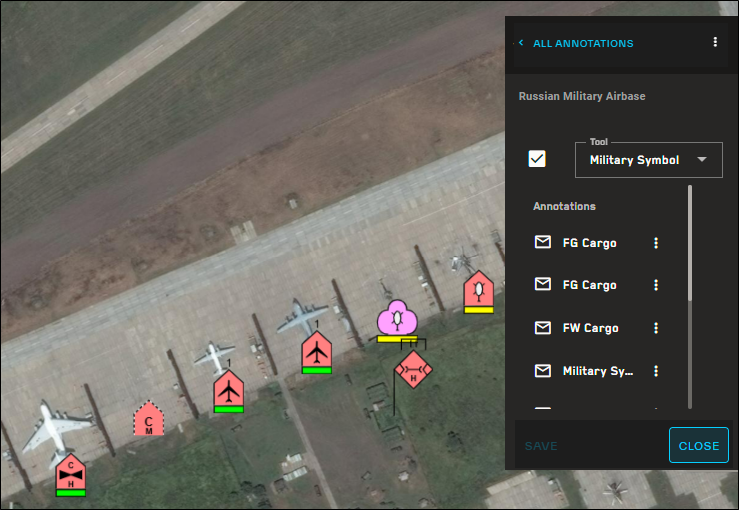739x510 pixels.
Task: Click the pink cloud-shaped military symbol
Action: (x=396, y=318)
